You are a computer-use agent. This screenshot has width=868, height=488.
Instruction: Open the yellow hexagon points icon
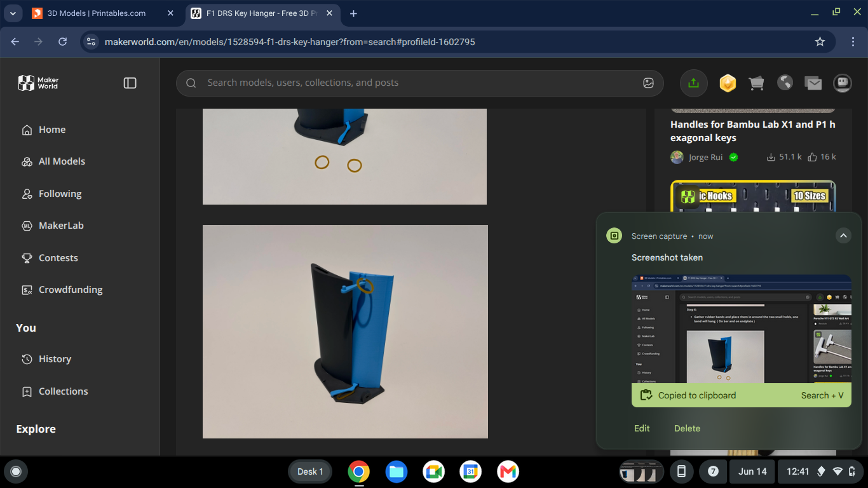(x=728, y=83)
